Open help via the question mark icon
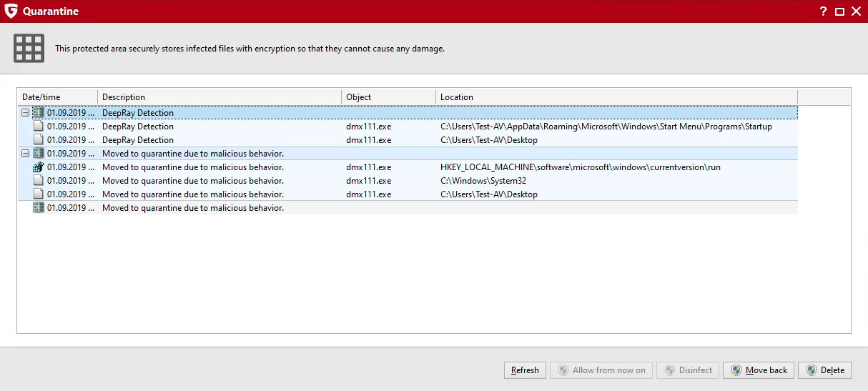The width and height of the screenshot is (868, 391). point(823,11)
